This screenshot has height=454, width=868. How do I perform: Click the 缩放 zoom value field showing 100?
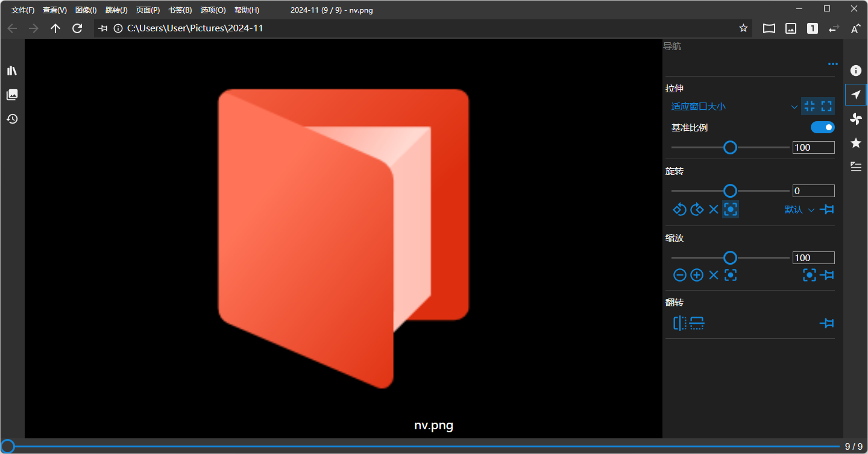point(813,257)
